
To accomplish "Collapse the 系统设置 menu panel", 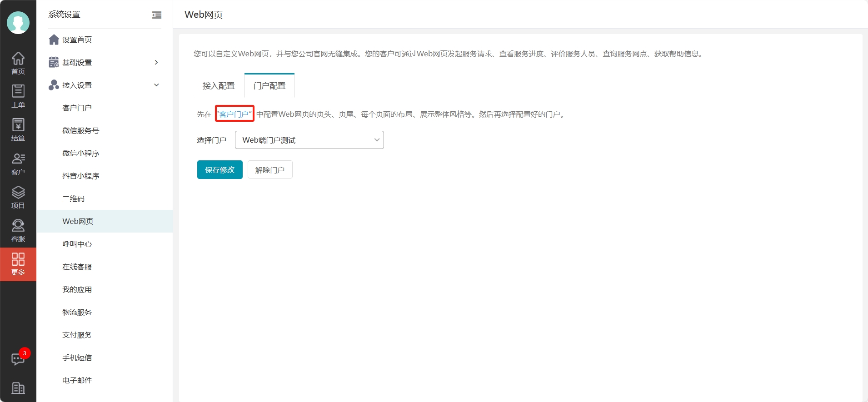I will click(157, 15).
